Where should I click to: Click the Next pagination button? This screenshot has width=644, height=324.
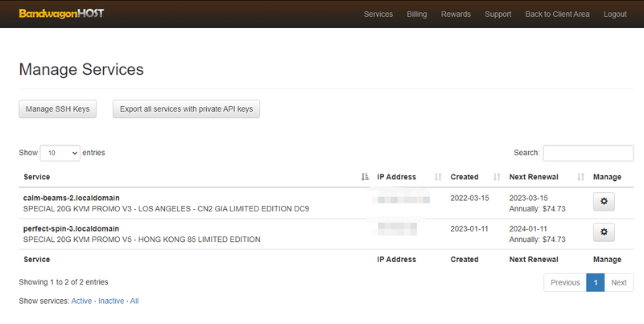[618, 282]
